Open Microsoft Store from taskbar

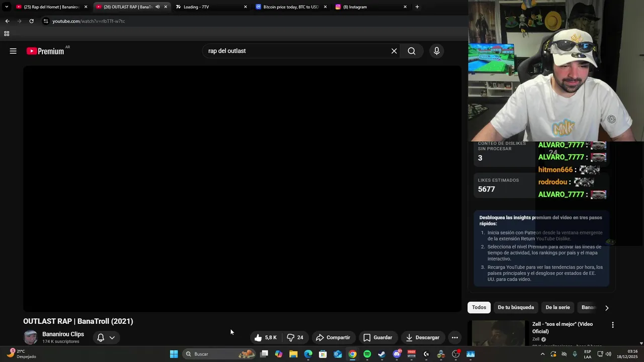[323, 354]
